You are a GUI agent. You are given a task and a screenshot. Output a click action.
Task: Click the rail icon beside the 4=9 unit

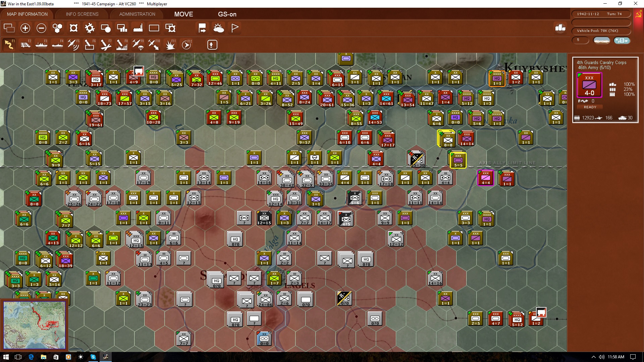(139, 71)
